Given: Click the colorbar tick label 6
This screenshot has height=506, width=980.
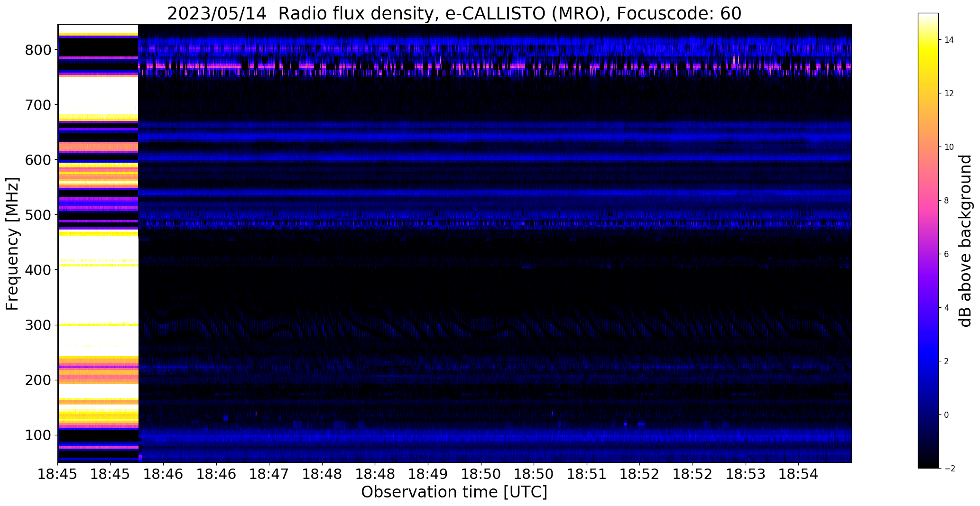Looking at the screenshot, I should click(947, 254).
